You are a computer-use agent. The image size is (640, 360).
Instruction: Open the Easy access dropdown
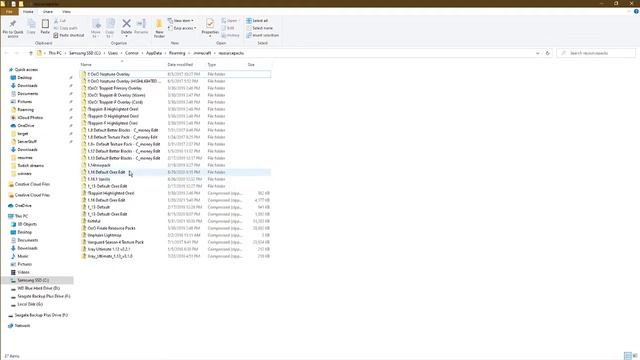click(182, 28)
